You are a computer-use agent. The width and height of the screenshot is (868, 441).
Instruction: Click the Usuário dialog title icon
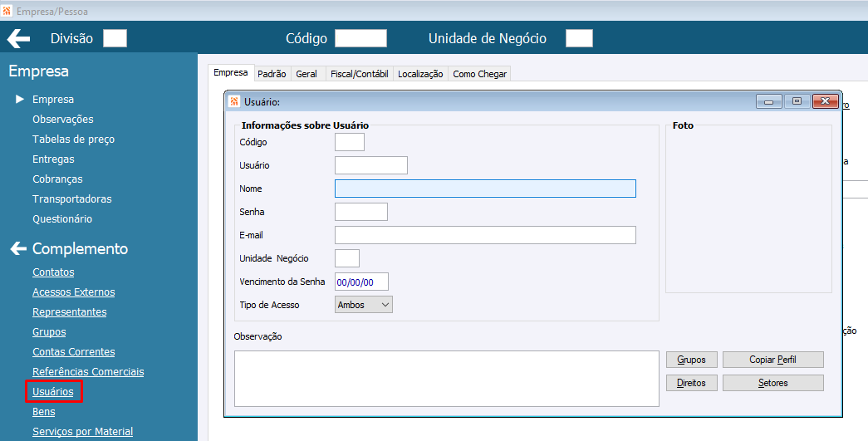235,102
